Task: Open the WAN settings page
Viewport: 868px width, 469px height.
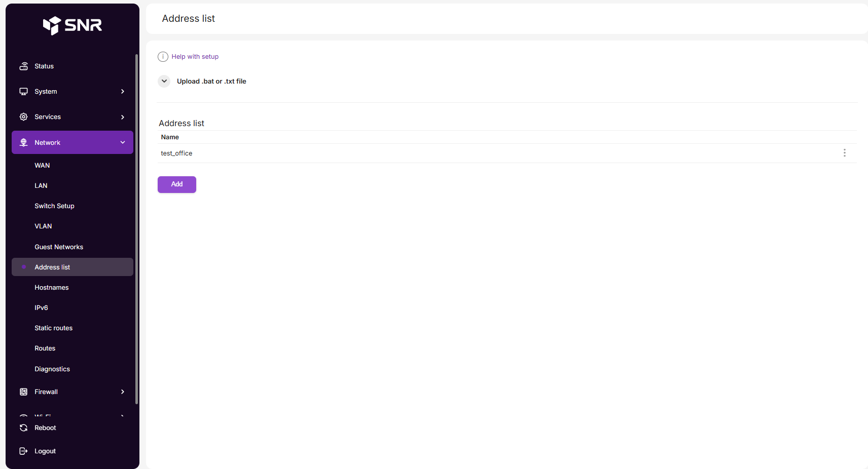Action: tap(42, 166)
